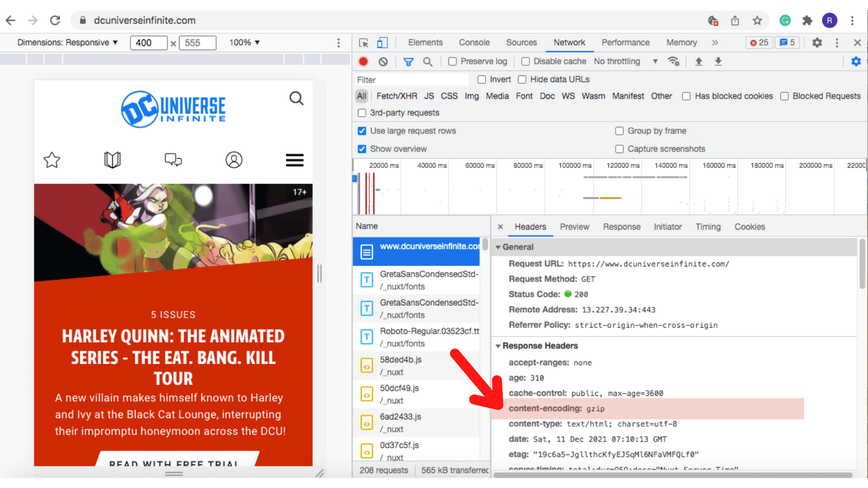Toggle the network filter funnel icon
Screen dimensions: 868x488
[408, 61]
